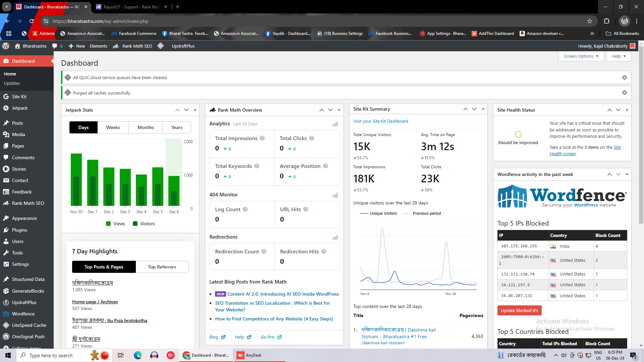Show help tooltip for Redirection Count

point(264,251)
